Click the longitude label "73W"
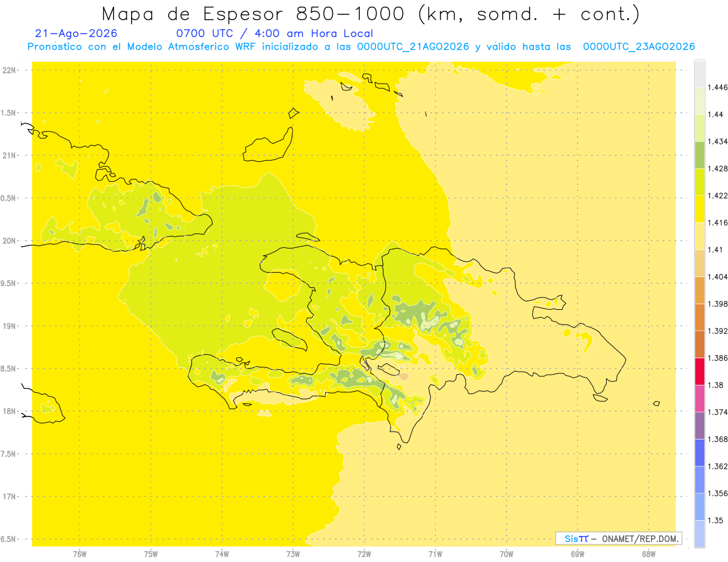The width and height of the screenshot is (728, 562). tap(293, 554)
